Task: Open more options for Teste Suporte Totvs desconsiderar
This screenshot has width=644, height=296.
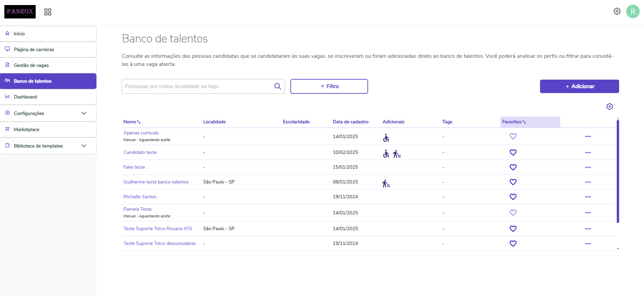Action: click(x=588, y=244)
